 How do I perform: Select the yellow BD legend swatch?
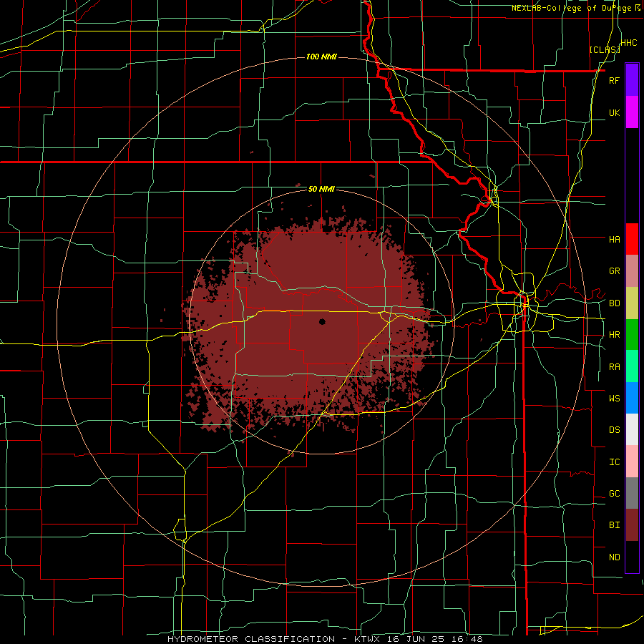tap(632, 303)
